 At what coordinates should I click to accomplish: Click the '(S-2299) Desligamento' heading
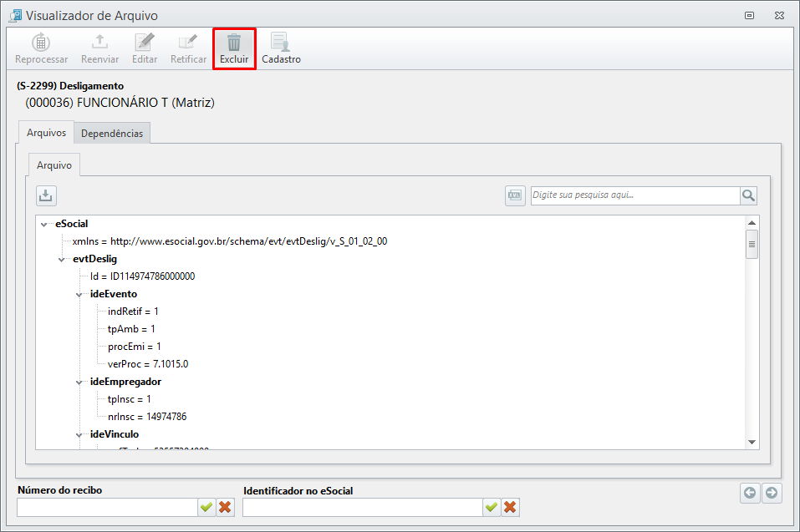pos(70,86)
